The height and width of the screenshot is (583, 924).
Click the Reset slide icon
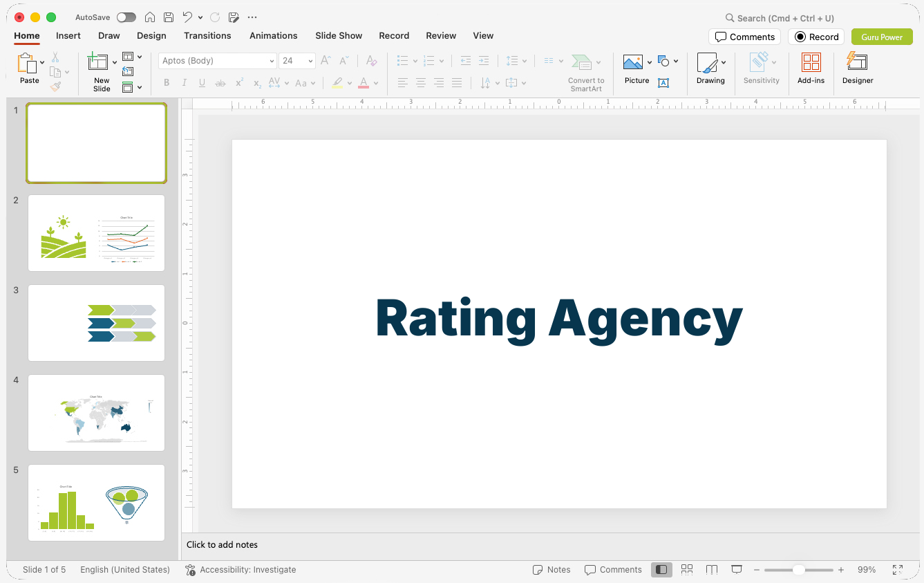[x=128, y=71]
